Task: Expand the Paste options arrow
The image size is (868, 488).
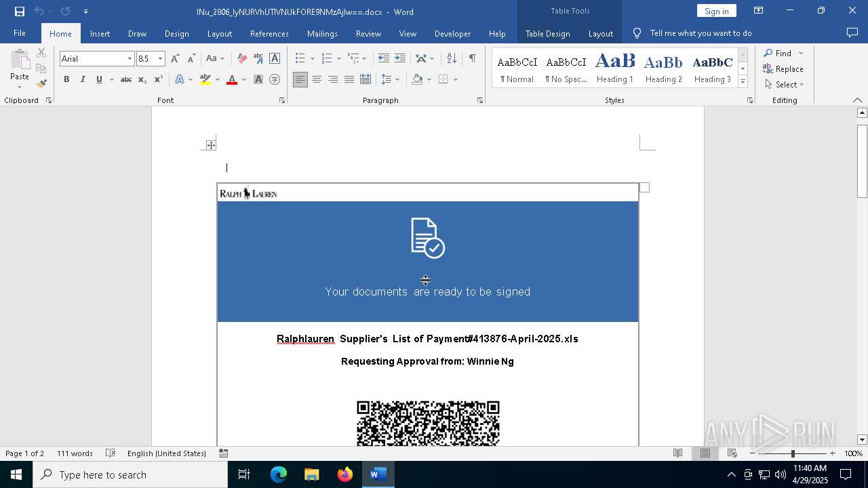Action: coord(20,87)
